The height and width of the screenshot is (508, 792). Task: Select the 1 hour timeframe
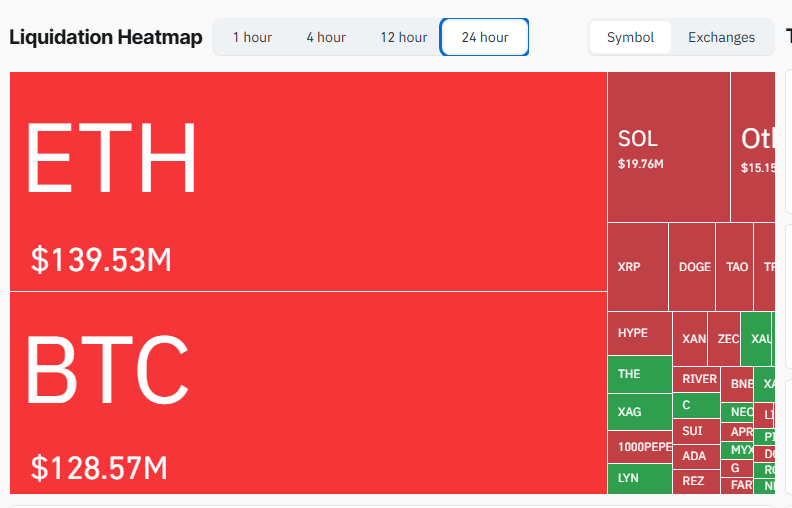pos(252,37)
